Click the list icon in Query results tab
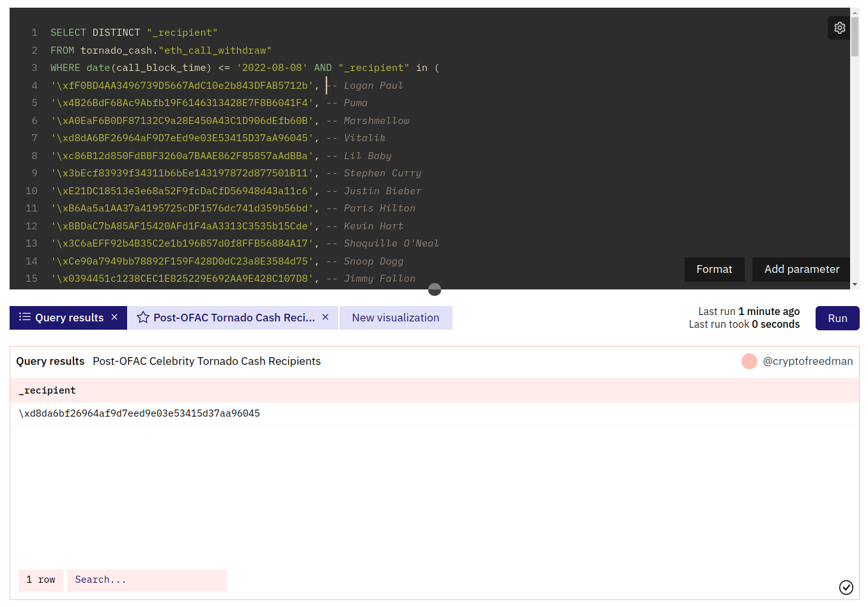 coord(25,317)
